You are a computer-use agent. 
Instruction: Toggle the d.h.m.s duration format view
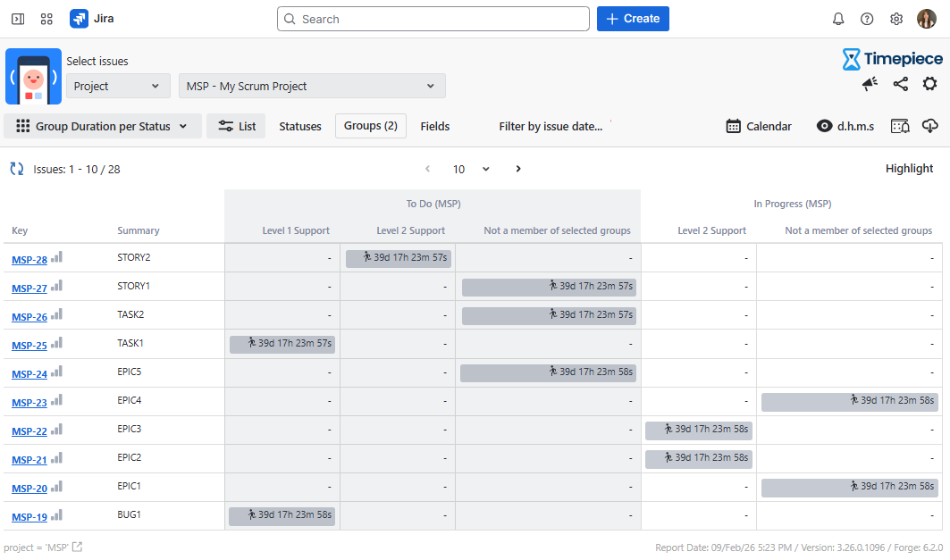pos(845,126)
